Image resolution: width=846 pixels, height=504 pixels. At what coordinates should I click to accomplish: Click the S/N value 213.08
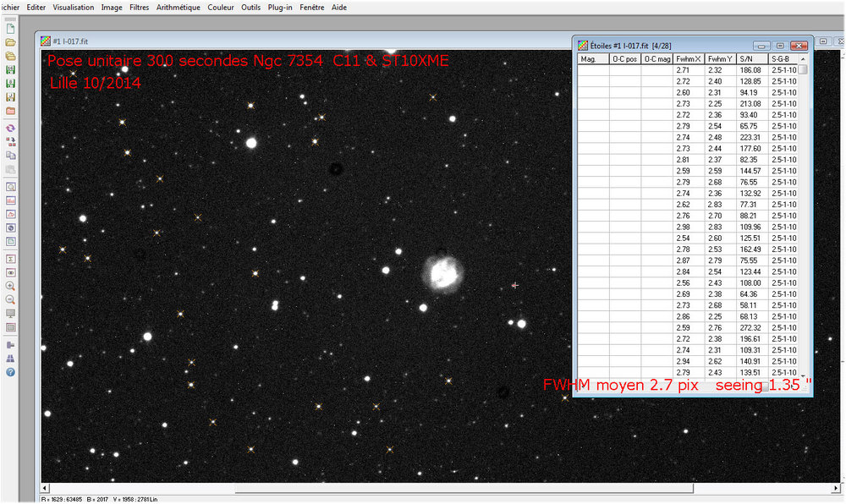750,103
